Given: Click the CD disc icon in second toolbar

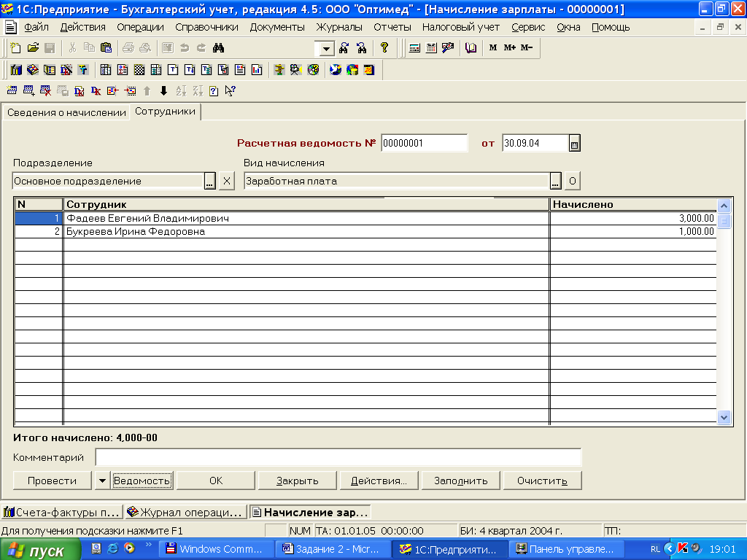Looking at the screenshot, I should coord(313,70).
